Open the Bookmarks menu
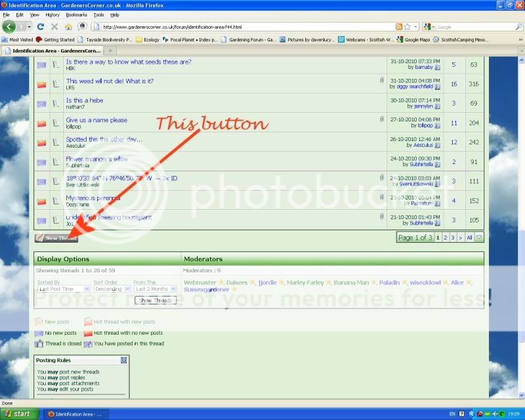525x420 pixels. click(76, 14)
